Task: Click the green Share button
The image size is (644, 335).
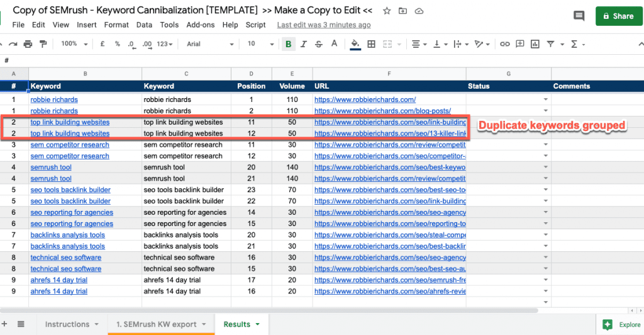Action: [614, 16]
